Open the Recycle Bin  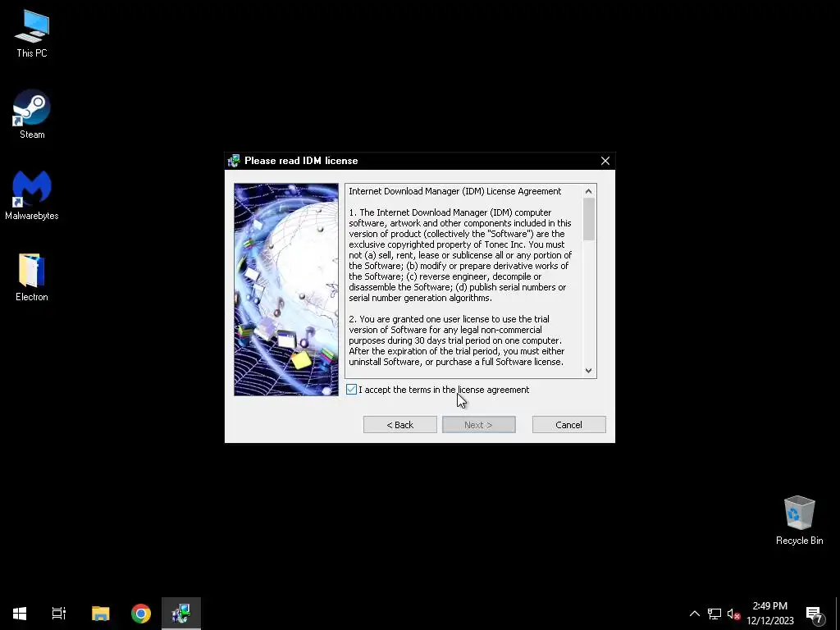[799, 520]
